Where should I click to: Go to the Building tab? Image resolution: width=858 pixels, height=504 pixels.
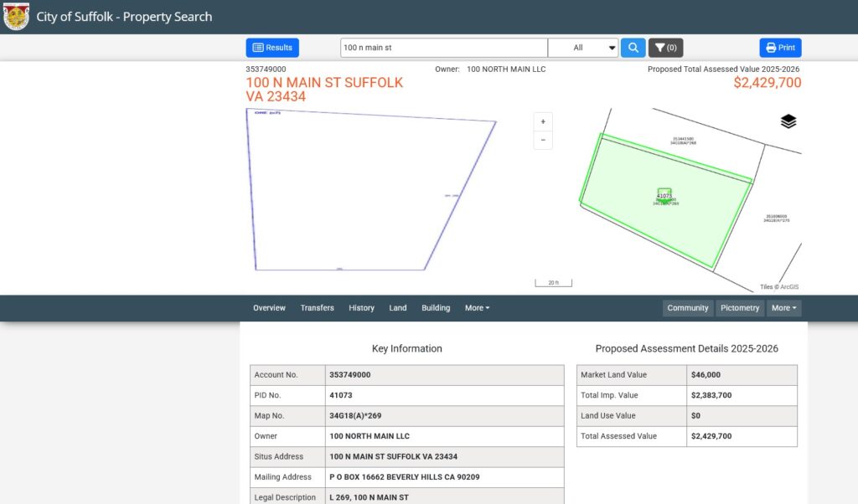436,308
